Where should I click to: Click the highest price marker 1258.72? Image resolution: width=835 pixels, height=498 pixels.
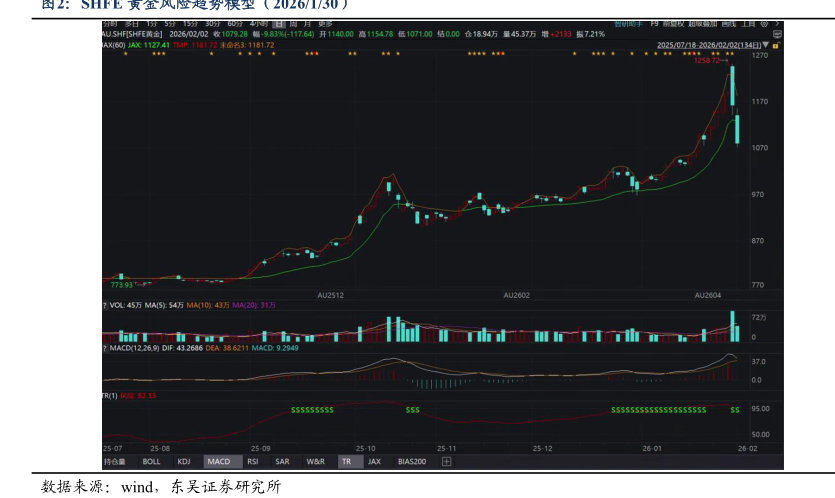click(708, 60)
